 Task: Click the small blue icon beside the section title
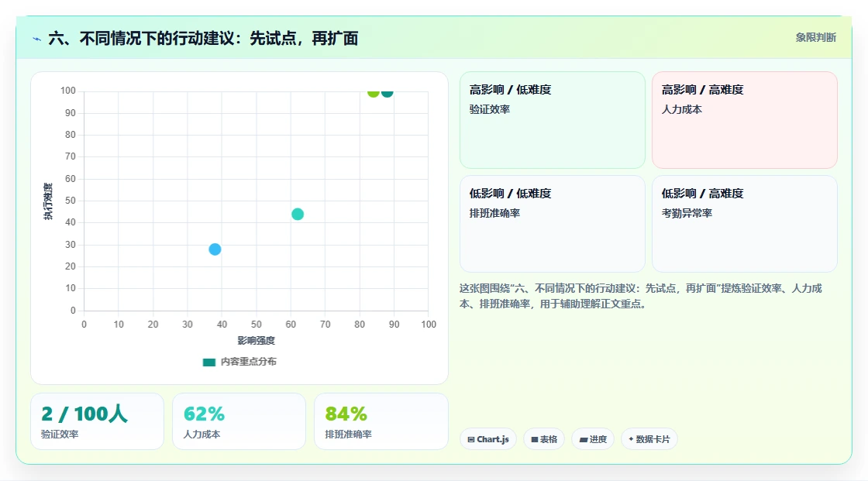[x=36, y=39]
